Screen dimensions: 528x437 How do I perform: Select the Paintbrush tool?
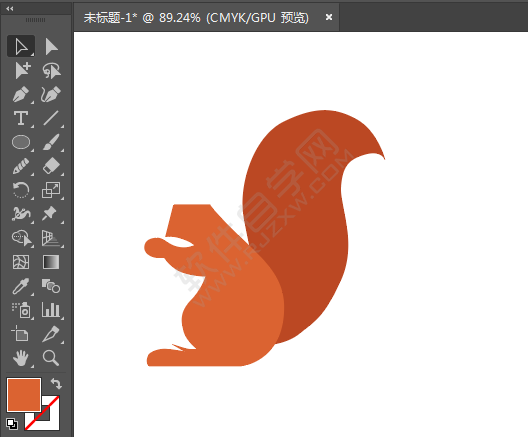[x=51, y=142]
